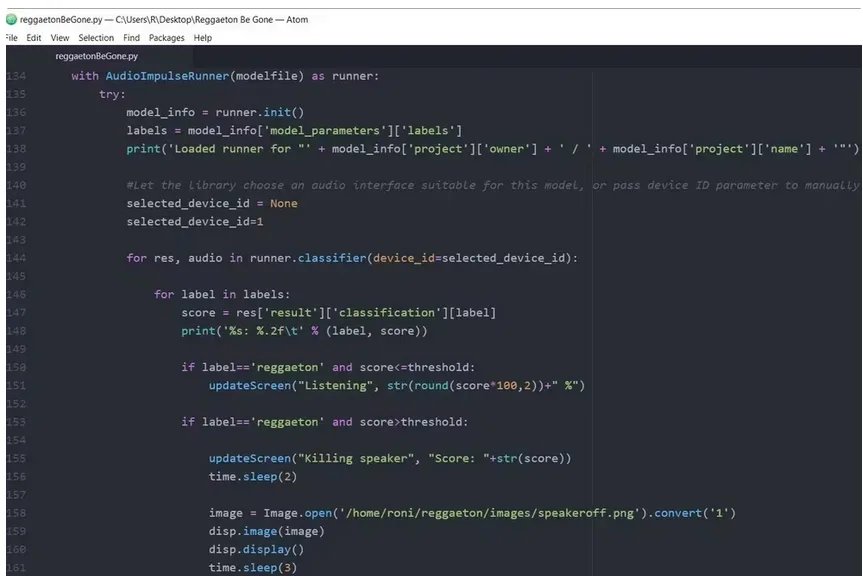The image size is (863, 576).
Task: Click the 'Killing speaker' updateScreen line
Action: pyautogui.click(x=389, y=458)
